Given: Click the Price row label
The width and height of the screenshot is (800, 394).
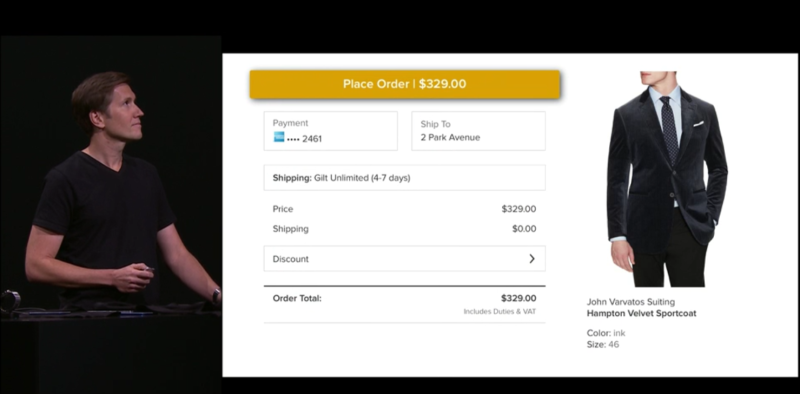Looking at the screenshot, I should click(283, 209).
